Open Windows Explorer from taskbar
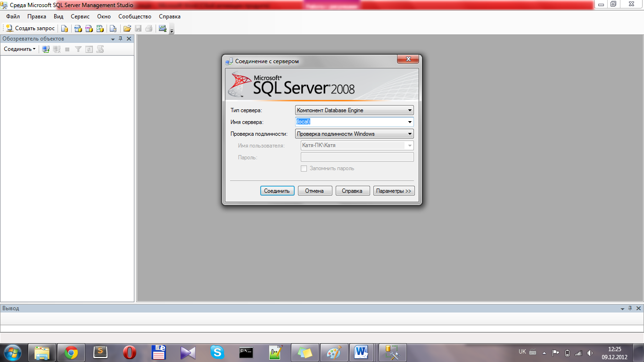Screen dimensions: 644x362 click(42, 352)
